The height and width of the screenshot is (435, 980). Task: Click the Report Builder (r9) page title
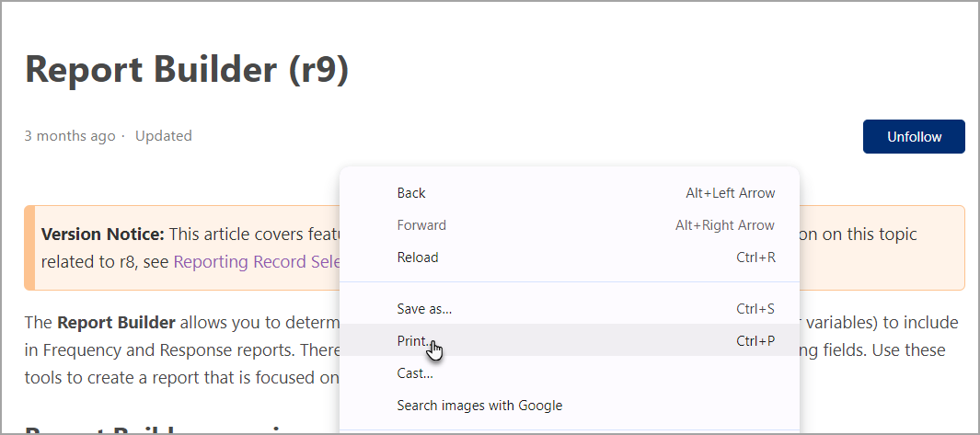pos(187,69)
